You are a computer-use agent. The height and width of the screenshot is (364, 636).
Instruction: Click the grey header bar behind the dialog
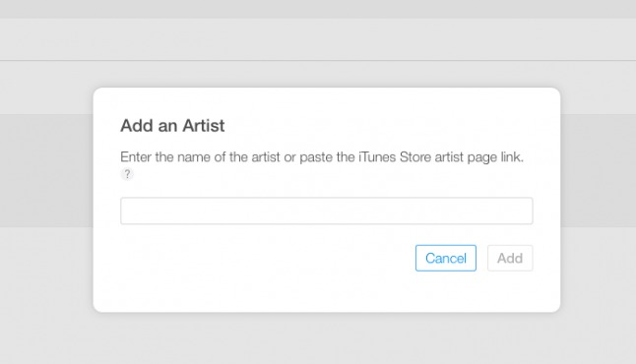(318, 39)
